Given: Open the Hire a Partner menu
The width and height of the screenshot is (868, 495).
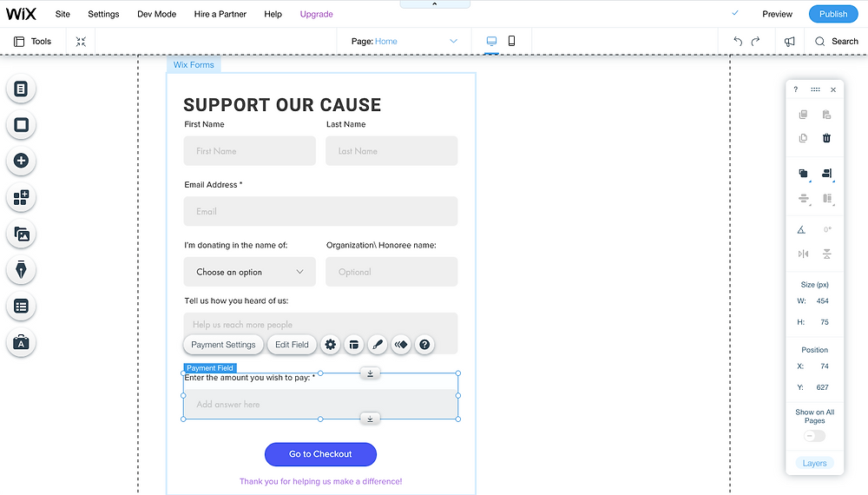Looking at the screenshot, I should [x=220, y=14].
